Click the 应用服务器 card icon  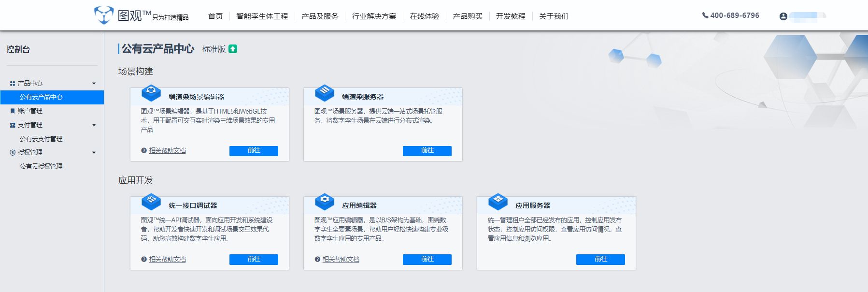click(498, 201)
